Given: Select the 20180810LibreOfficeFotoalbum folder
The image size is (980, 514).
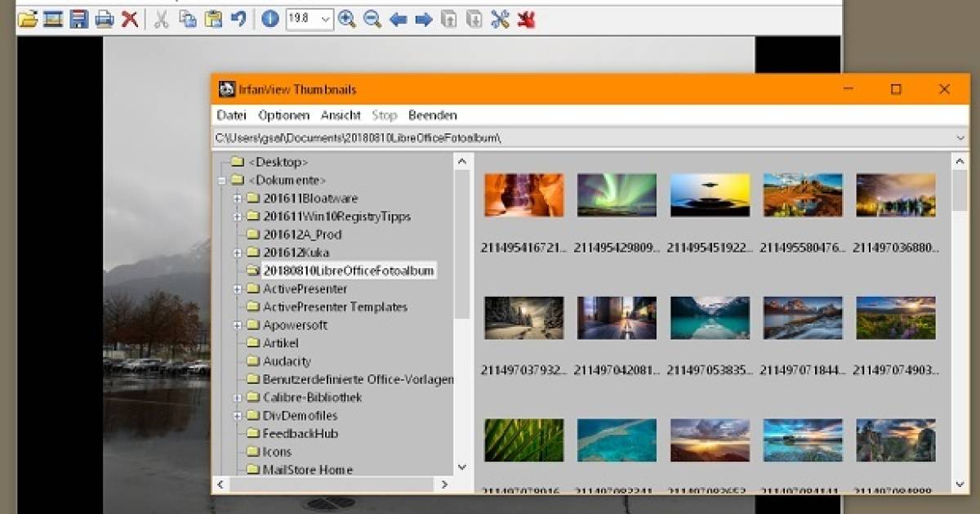Looking at the screenshot, I should click(349, 270).
